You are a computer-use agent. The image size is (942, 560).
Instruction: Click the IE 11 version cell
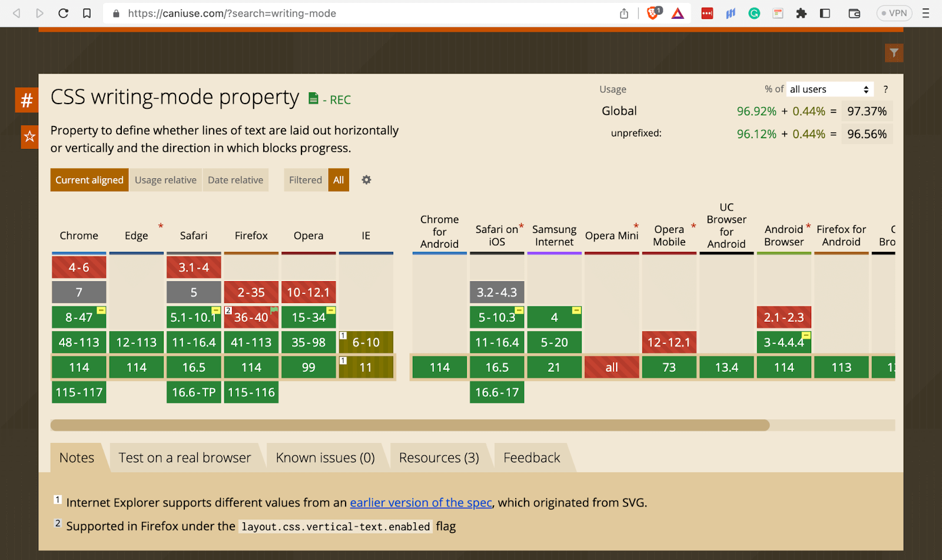366,368
